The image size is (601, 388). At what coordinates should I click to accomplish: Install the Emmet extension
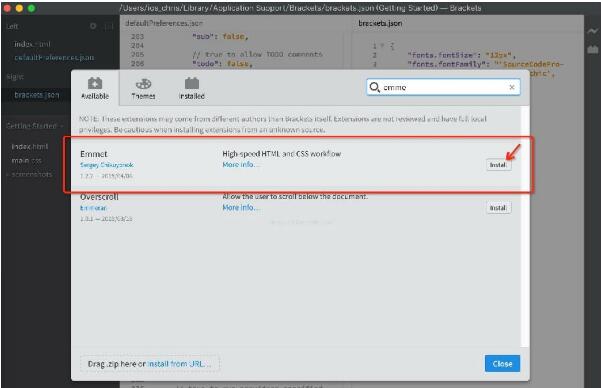tap(498, 165)
